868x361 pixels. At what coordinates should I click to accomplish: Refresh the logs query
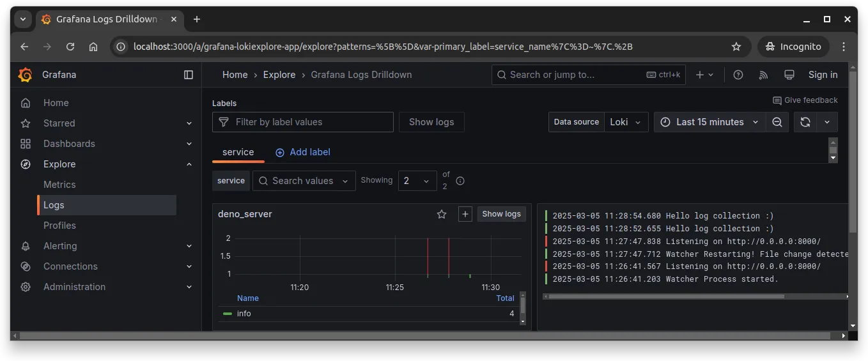805,122
